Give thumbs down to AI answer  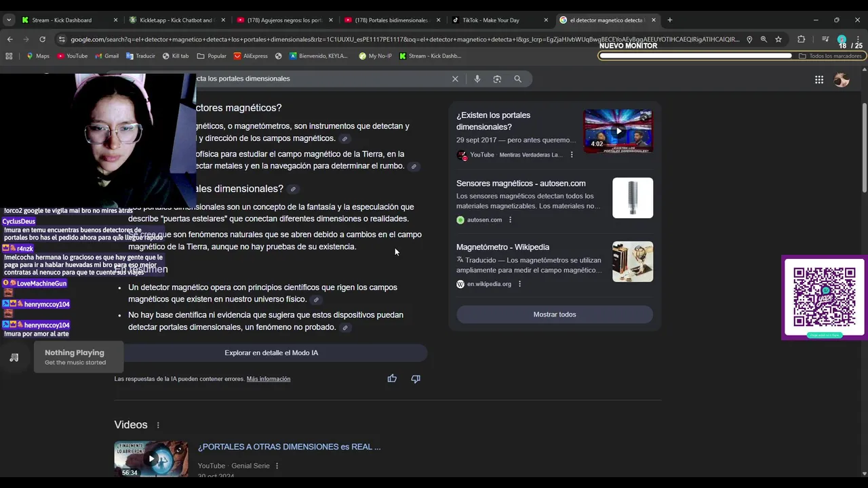click(x=416, y=378)
